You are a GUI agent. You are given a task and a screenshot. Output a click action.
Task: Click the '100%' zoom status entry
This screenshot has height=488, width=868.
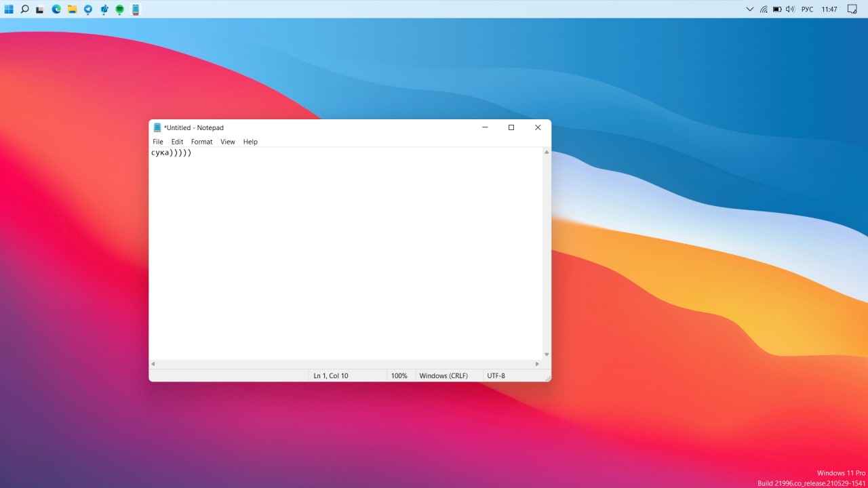(399, 375)
